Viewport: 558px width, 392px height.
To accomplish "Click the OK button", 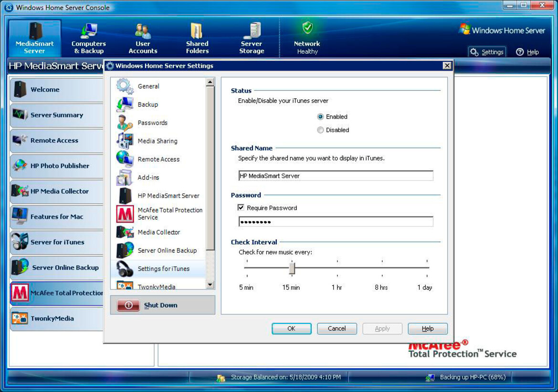I will [x=292, y=329].
